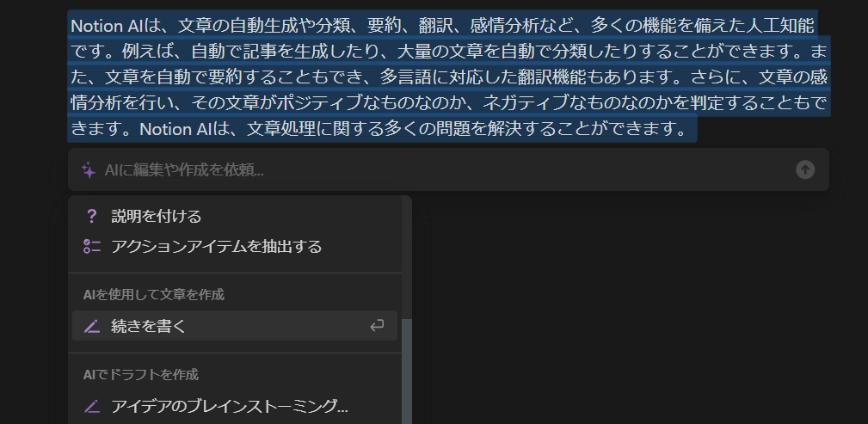Open アイデアのブレインストーミング... draft option
The height and width of the screenshot is (424, 868).
(235, 407)
